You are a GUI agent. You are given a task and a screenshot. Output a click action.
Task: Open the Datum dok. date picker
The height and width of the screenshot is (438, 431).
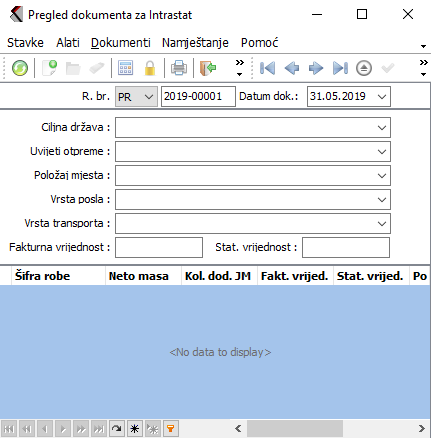pyautogui.click(x=382, y=97)
